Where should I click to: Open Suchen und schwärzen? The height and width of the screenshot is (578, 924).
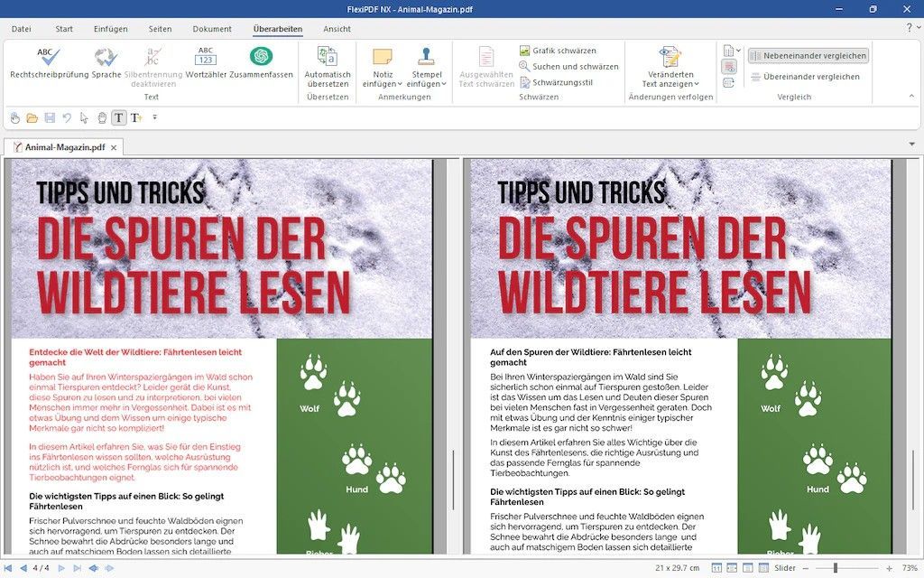(568, 67)
